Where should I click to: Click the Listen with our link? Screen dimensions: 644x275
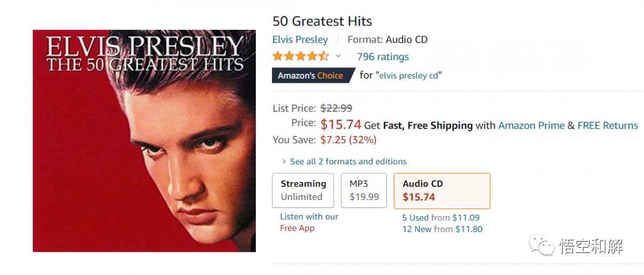click(x=309, y=217)
